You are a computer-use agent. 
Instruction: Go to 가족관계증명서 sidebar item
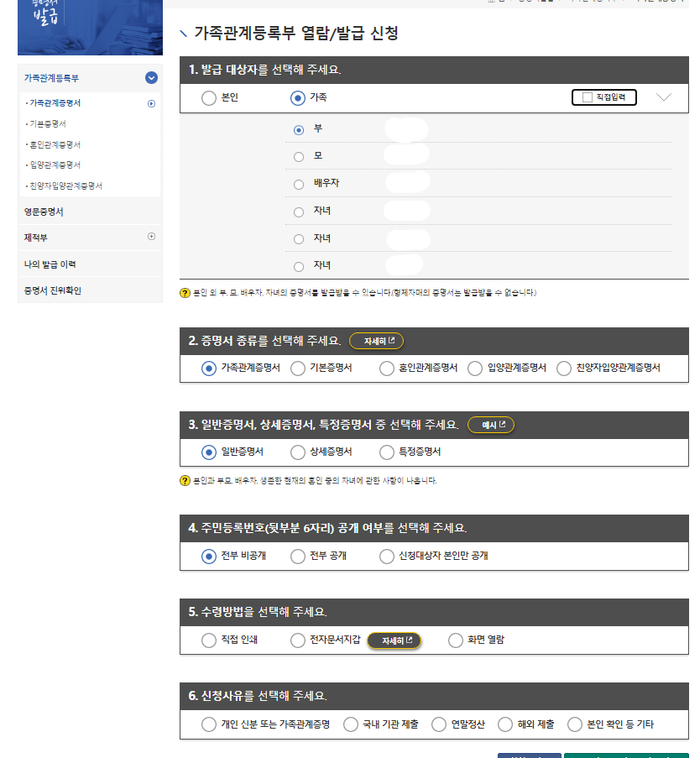(x=55, y=103)
